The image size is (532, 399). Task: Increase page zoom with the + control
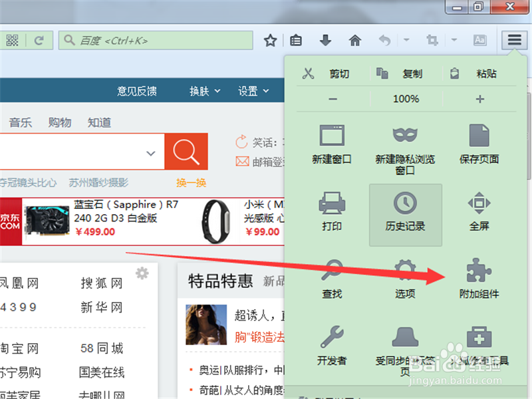(479, 98)
